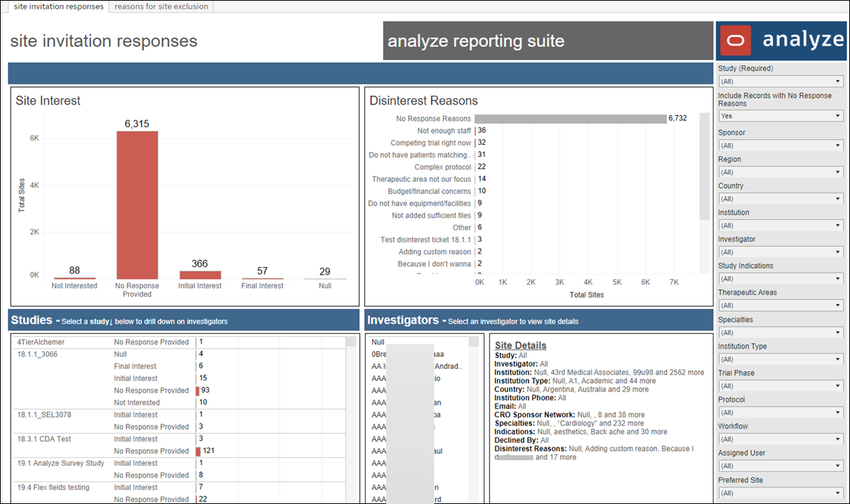Select the 18.1.1_3066 study
850x504 pixels.
37,353
